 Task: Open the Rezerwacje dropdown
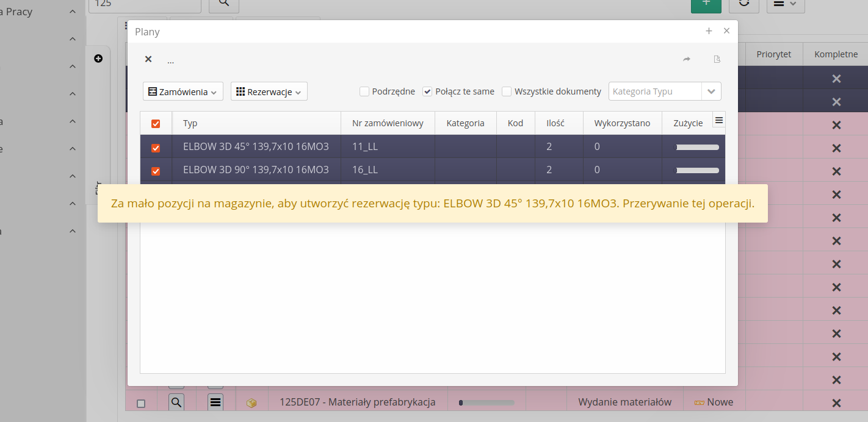pos(269,92)
